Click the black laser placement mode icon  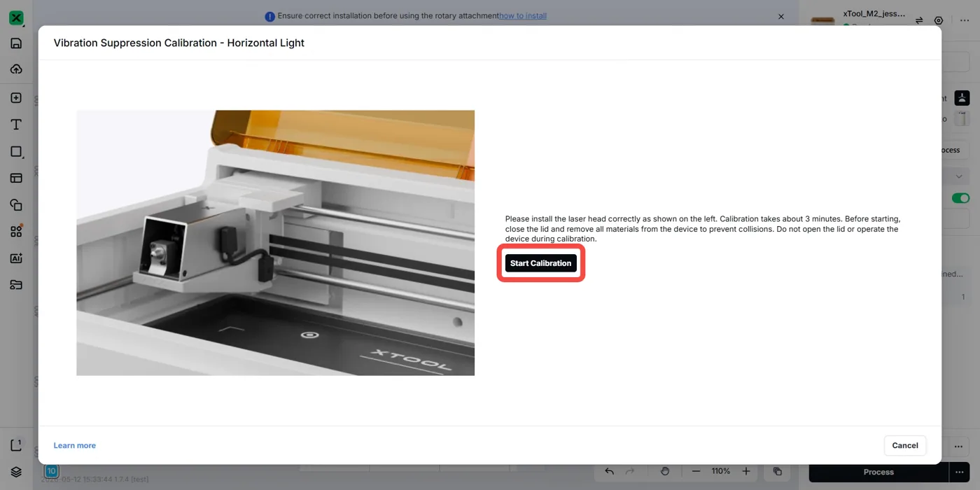click(x=962, y=98)
